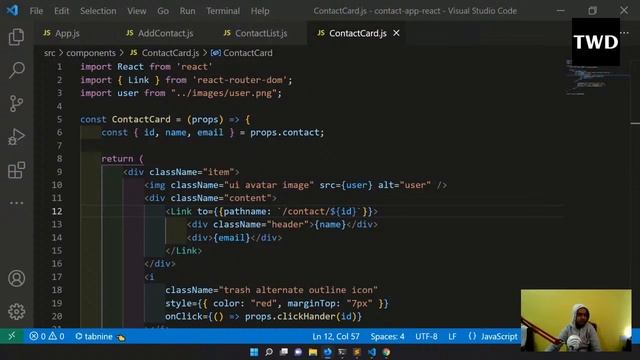Open the terminal app on the taskbar
640x360 pixels.
click(x=342, y=352)
